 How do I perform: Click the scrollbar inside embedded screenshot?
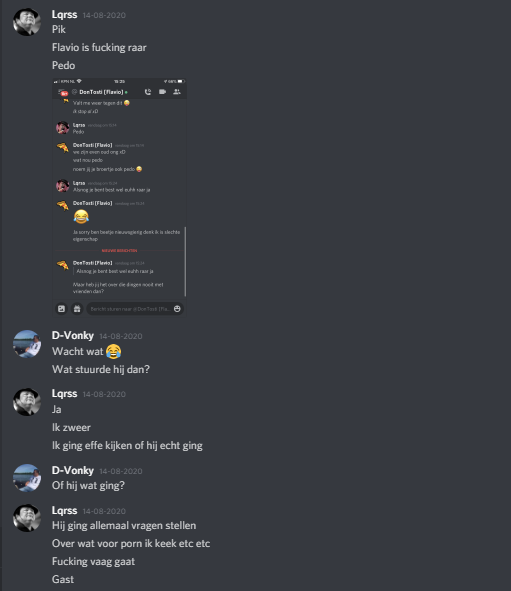point(185,262)
